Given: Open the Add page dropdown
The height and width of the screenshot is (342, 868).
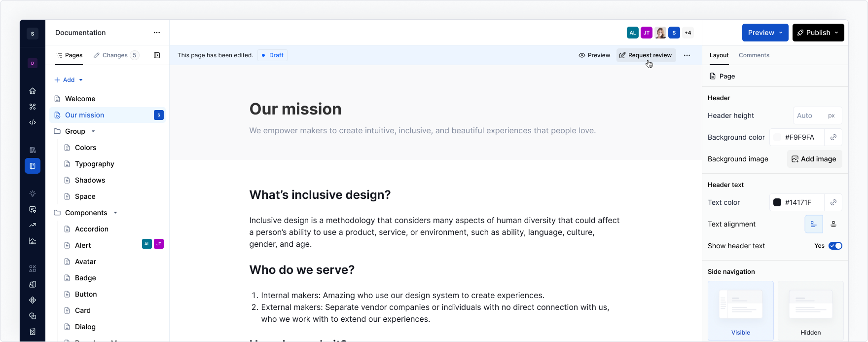Looking at the screenshot, I should coord(69,80).
